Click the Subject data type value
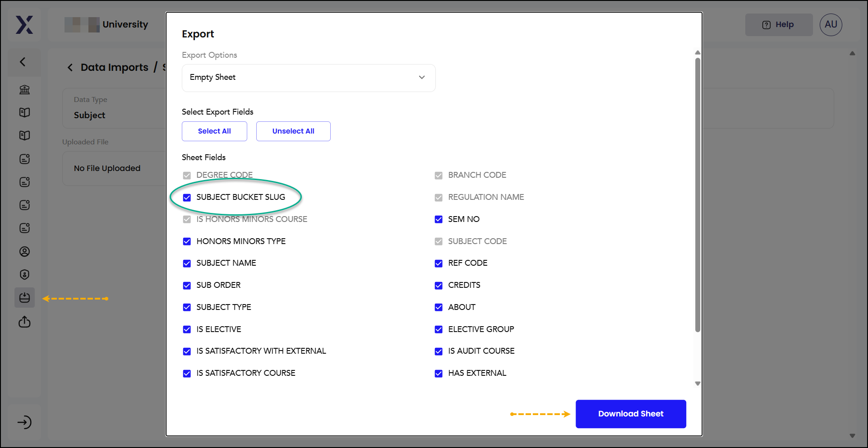Screen dimensions: 868x448 89,115
